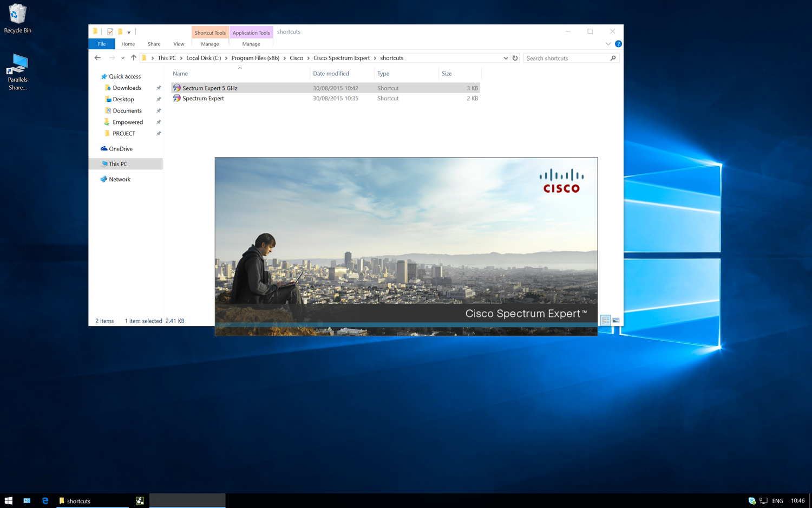Click the pin icon beside PROJECT
The height and width of the screenshot is (508, 812).
coord(159,133)
